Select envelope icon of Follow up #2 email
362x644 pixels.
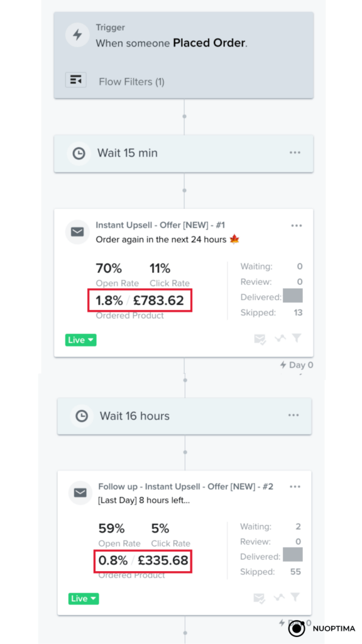(80, 492)
